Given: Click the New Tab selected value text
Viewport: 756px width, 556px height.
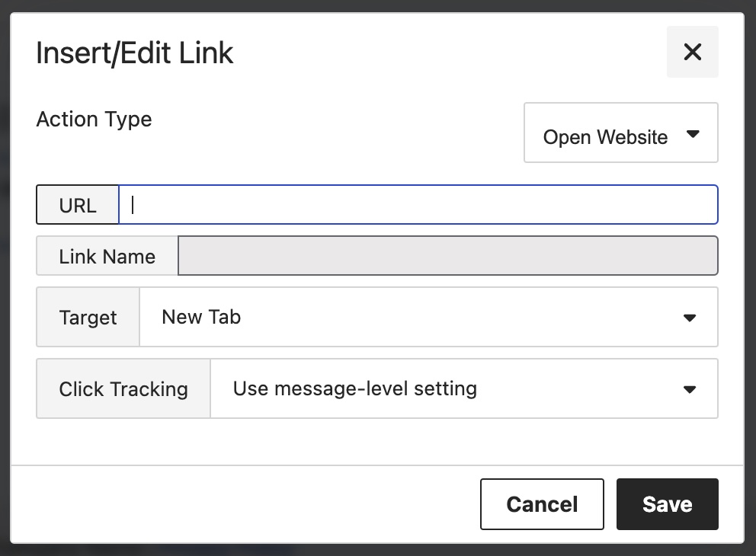Looking at the screenshot, I should 201,317.
